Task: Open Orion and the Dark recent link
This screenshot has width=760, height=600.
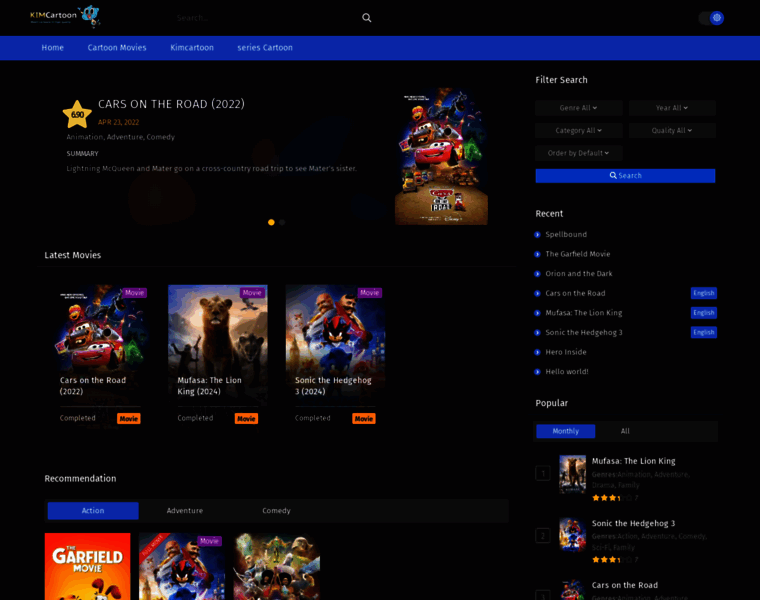Action: [x=579, y=274]
